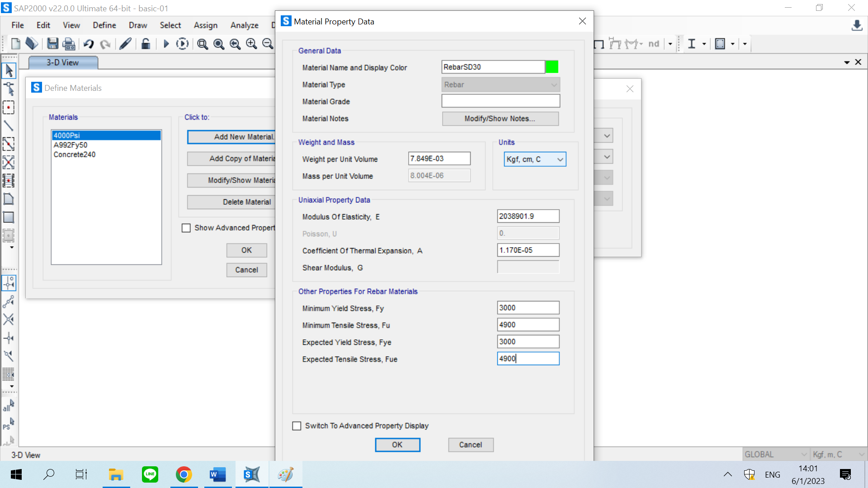
Task: Check the Show Advanced Properties box
Action: [186, 228]
